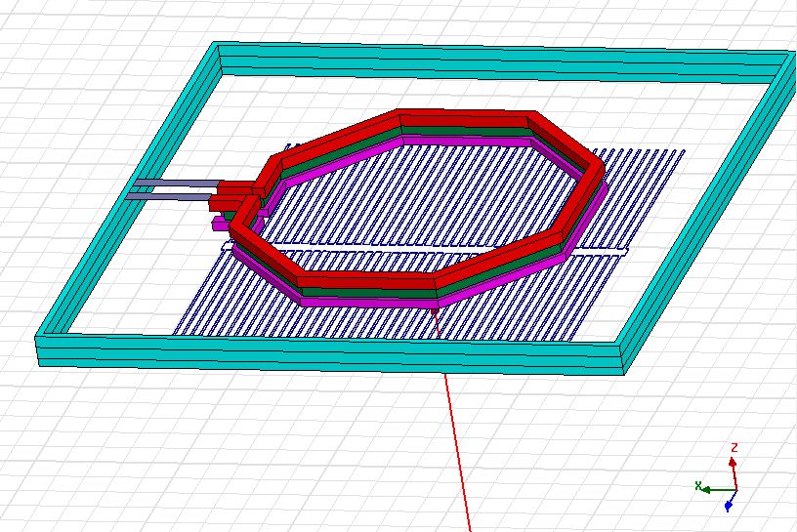Select the upper gray-purple feed line
Image resolution: width=797 pixels, height=532 pixels.
tap(178, 183)
